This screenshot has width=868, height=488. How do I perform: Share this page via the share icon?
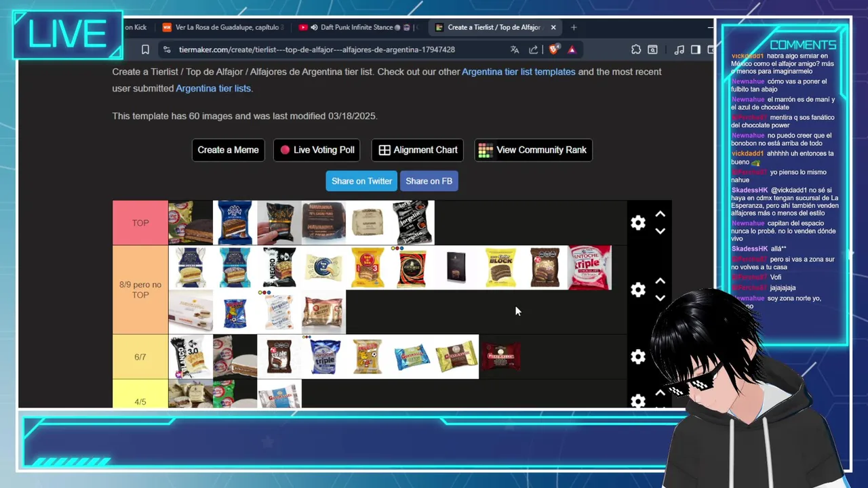pyautogui.click(x=534, y=49)
